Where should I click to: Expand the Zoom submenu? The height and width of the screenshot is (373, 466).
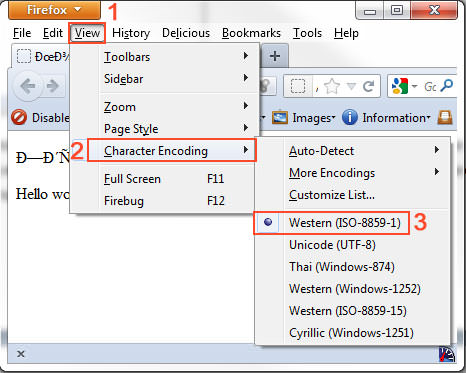164,107
